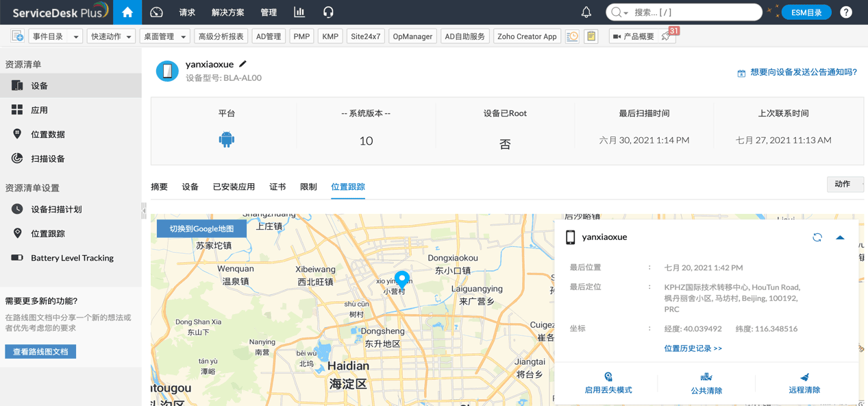Click the 切换到Google地图 button
The image size is (868, 406).
coord(201,228)
